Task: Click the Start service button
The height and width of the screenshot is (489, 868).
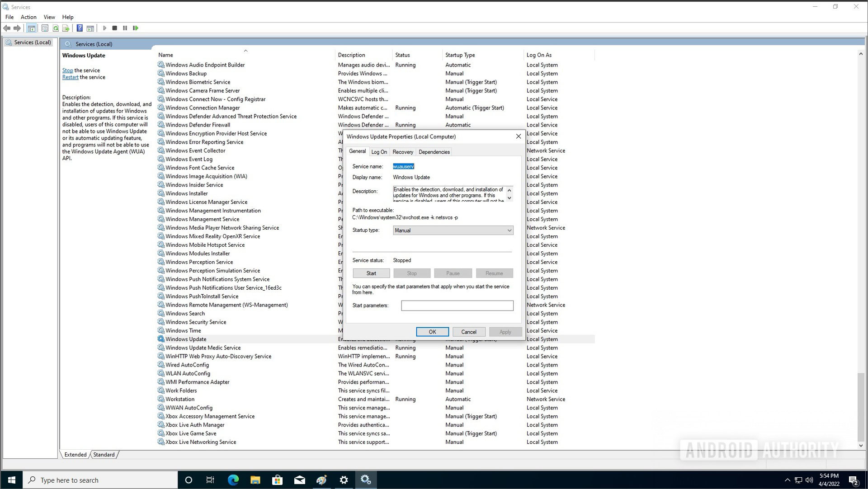Action: pyautogui.click(x=371, y=273)
